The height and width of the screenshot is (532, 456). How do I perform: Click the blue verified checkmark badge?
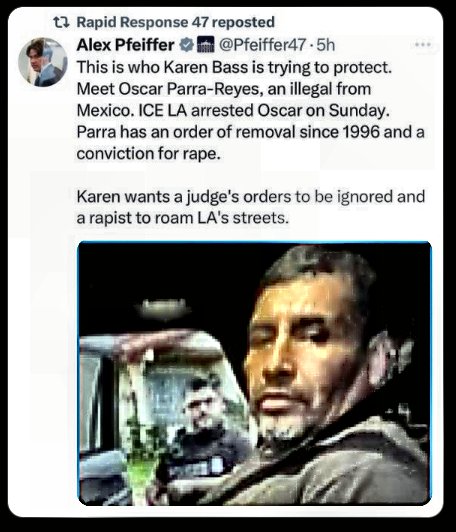click(x=186, y=45)
